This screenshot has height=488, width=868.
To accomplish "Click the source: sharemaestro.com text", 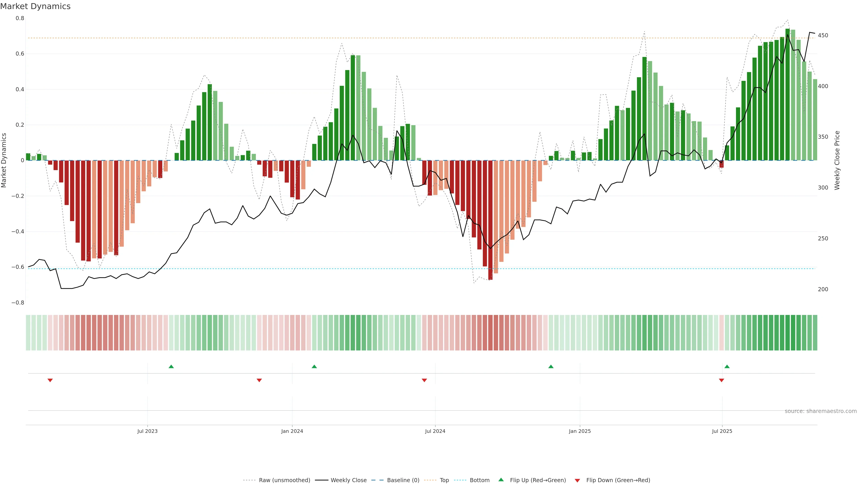I will pos(821,411).
